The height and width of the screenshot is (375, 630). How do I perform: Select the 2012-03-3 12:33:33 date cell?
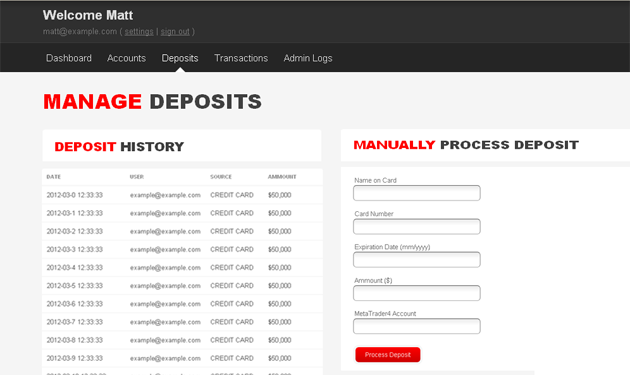tap(75, 249)
